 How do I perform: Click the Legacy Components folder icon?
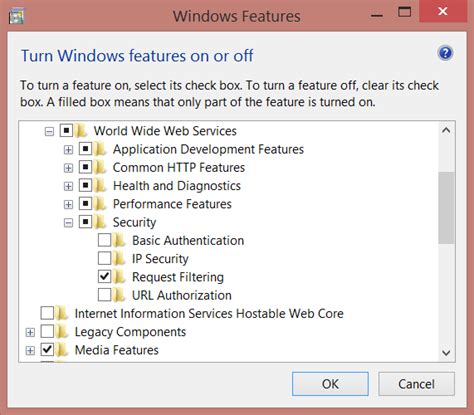click(62, 332)
